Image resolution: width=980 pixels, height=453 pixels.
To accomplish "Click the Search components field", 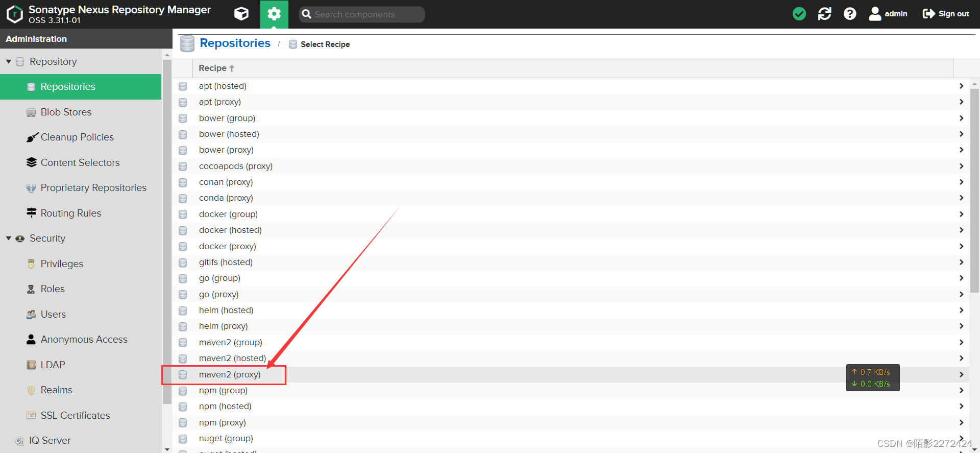I will pos(362,14).
